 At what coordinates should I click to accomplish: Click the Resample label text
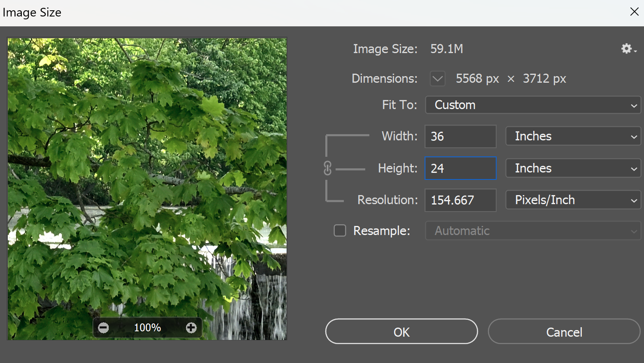point(382,231)
